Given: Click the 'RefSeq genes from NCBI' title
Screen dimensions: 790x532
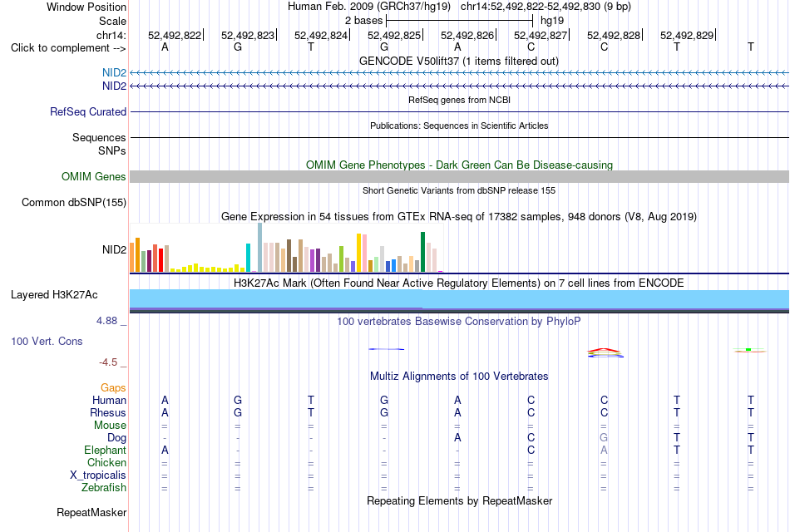Looking at the screenshot, I should (460, 100).
